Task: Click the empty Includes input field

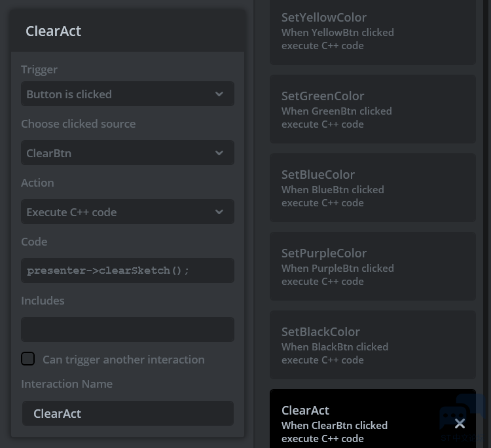Action: [127, 329]
